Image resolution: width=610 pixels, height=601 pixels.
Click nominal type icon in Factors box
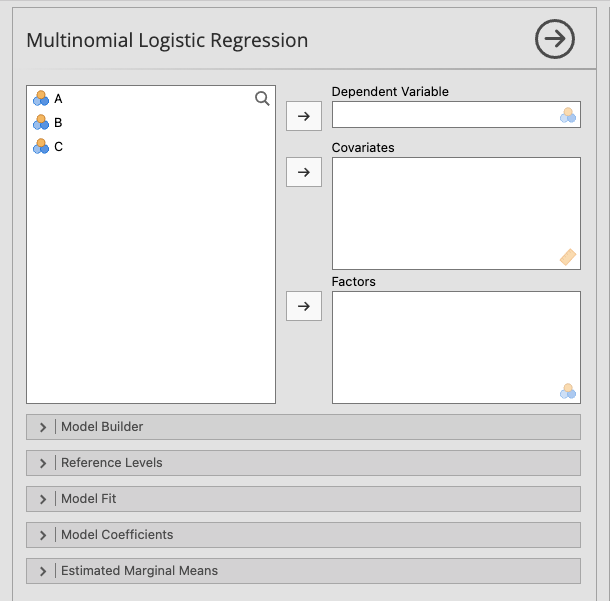pyautogui.click(x=568, y=391)
